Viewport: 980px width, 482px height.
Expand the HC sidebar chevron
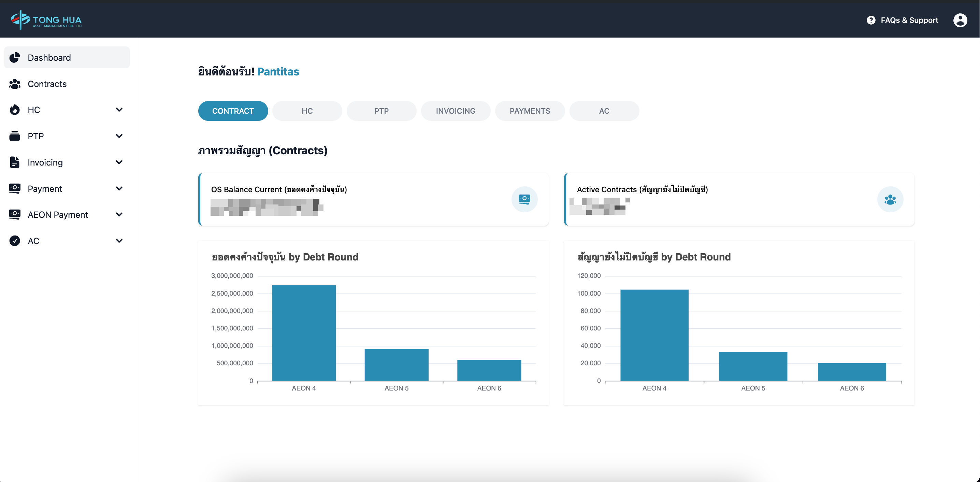[119, 110]
